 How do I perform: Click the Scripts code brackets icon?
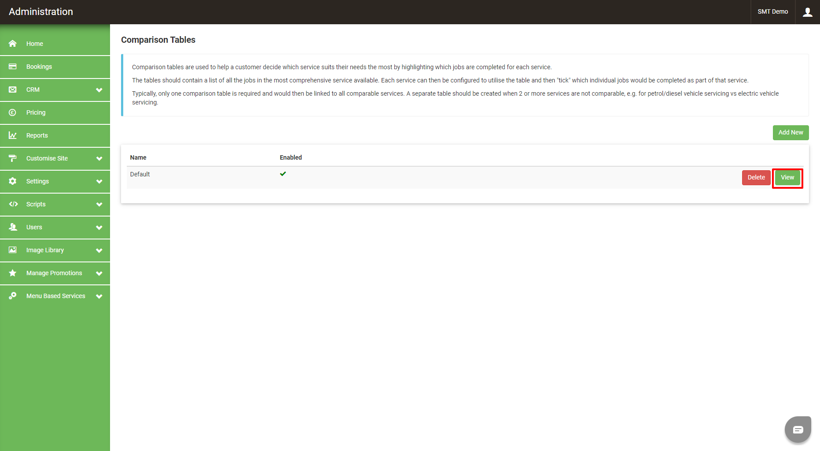click(13, 204)
